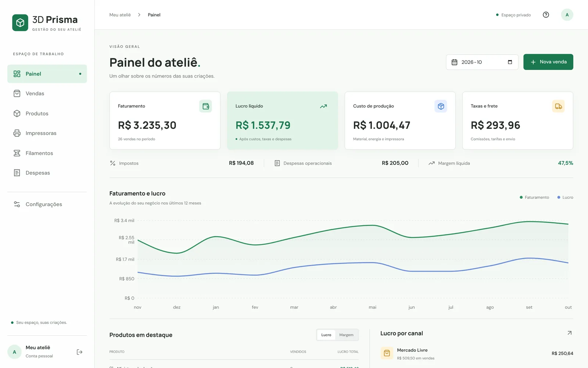Open the Configurações settings page
This screenshot has height=368, width=588.
47,204
